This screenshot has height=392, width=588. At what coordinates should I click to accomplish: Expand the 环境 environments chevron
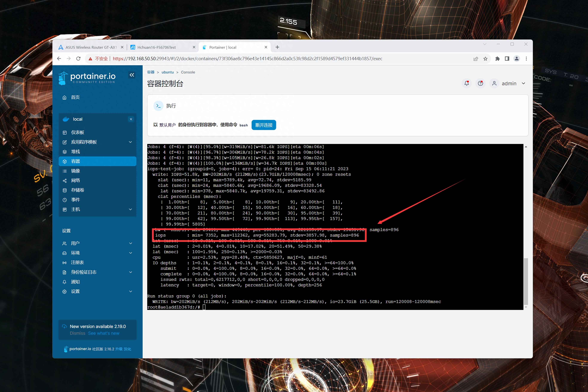click(x=130, y=253)
